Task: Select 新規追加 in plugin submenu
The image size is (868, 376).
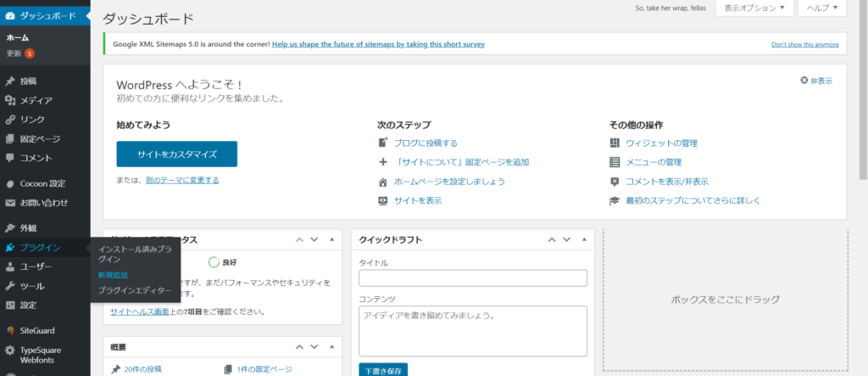Action: pos(113,275)
